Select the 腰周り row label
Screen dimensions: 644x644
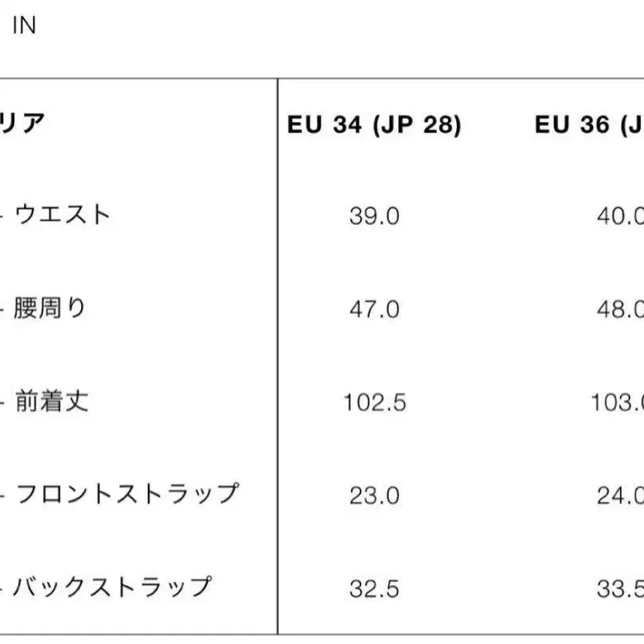[x=50, y=308]
